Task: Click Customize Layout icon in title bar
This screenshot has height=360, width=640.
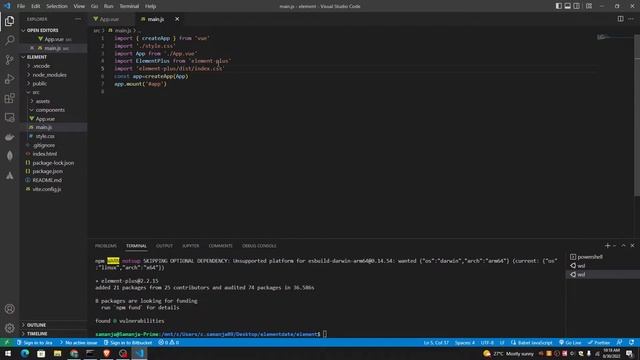Action: (589, 6)
